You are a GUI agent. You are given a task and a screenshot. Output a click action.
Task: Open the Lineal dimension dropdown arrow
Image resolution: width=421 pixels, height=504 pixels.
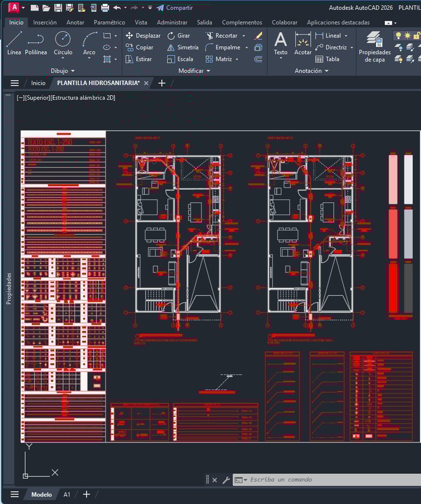point(346,36)
